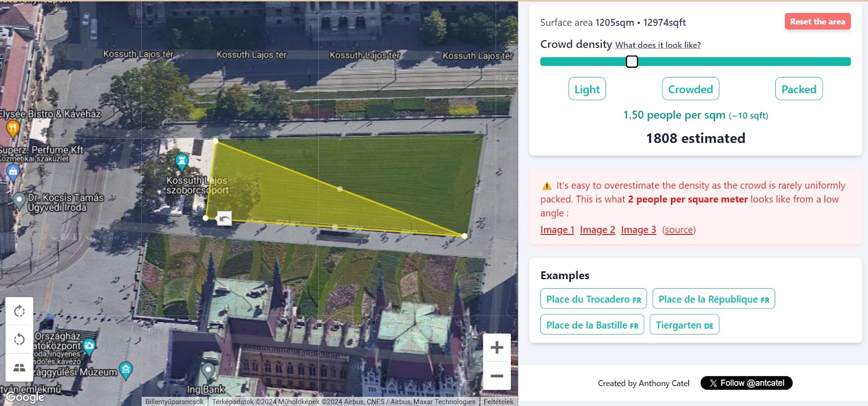Click the Ing Bank location pin

[208, 371]
